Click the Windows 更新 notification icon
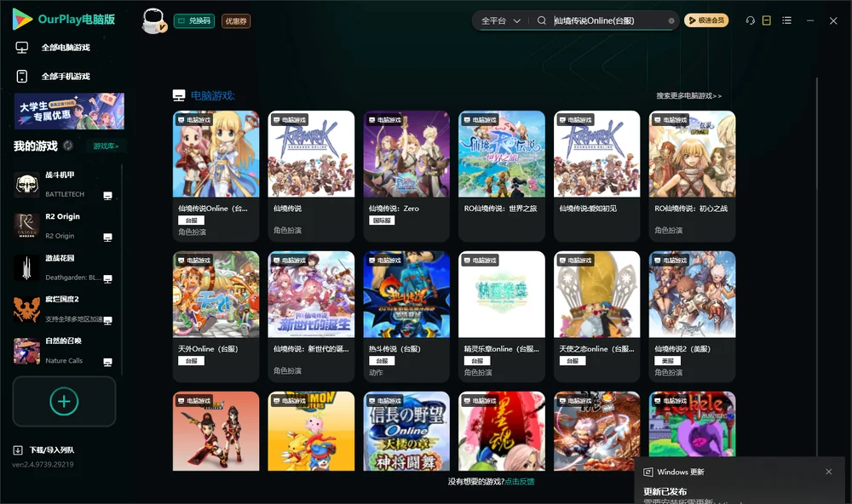 coord(648,472)
